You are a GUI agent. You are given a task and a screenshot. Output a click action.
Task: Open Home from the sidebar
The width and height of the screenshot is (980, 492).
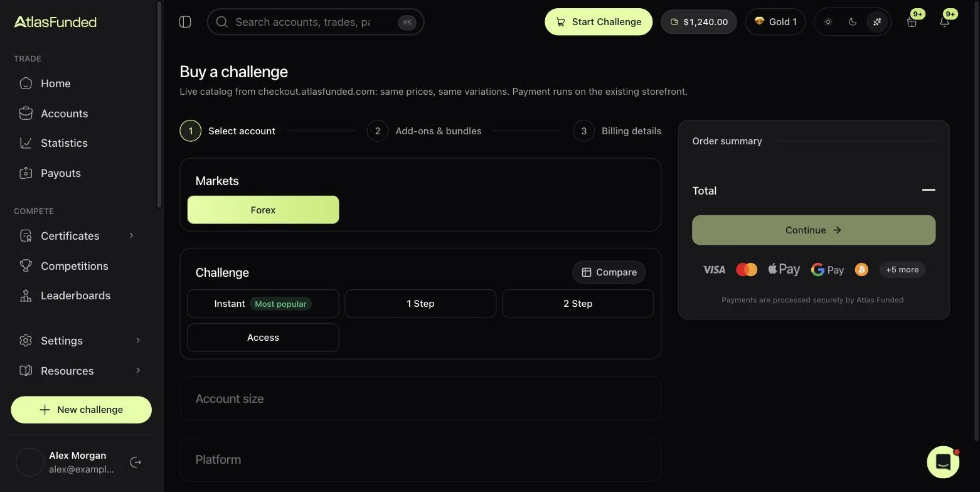(x=81, y=83)
